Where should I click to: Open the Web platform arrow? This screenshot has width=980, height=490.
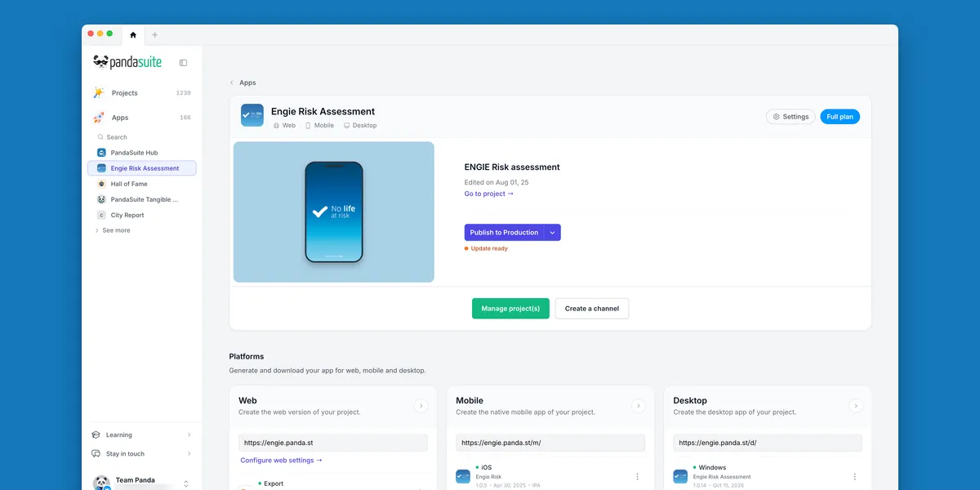click(421, 406)
